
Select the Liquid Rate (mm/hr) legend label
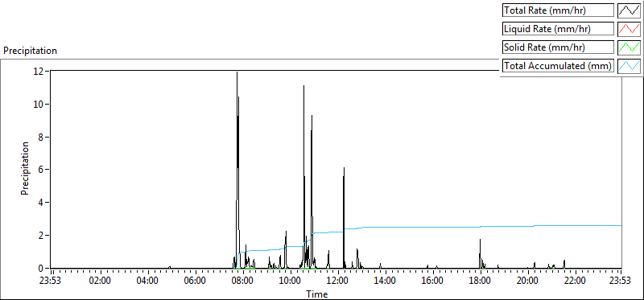(x=558, y=29)
